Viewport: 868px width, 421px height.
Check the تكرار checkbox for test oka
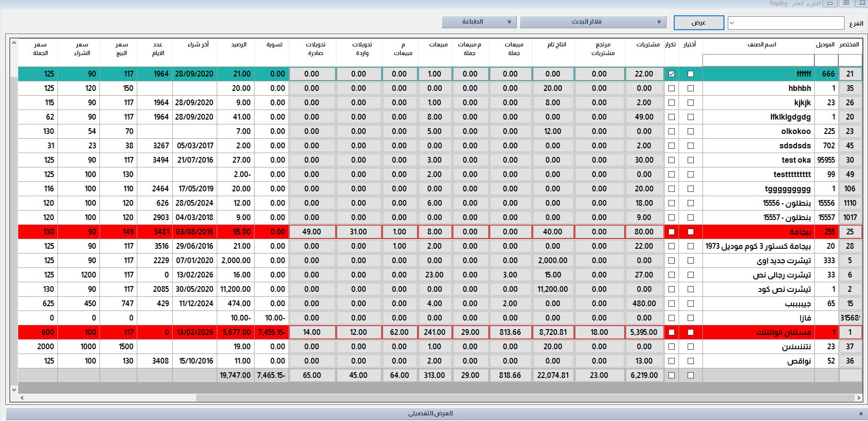671,160
